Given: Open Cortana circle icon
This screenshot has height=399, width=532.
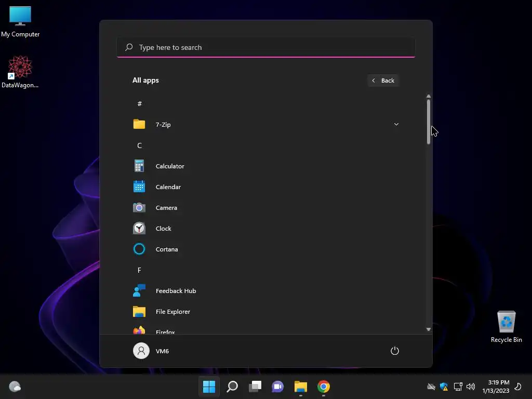Looking at the screenshot, I should pyautogui.click(x=139, y=249).
